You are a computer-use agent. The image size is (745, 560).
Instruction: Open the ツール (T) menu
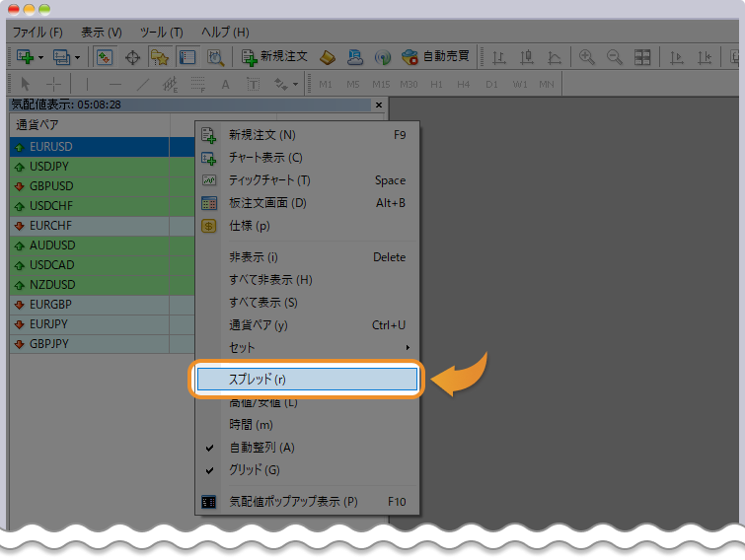tap(162, 33)
